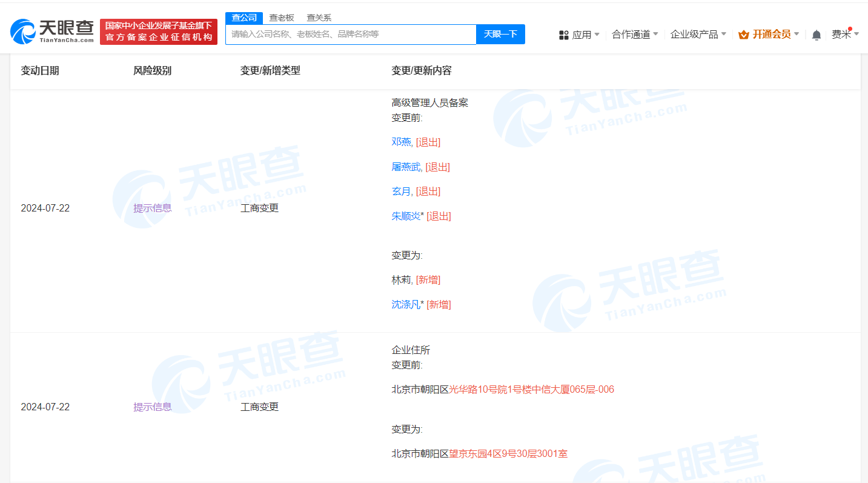Click the 朱顺炎 name link

click(405, 216)
